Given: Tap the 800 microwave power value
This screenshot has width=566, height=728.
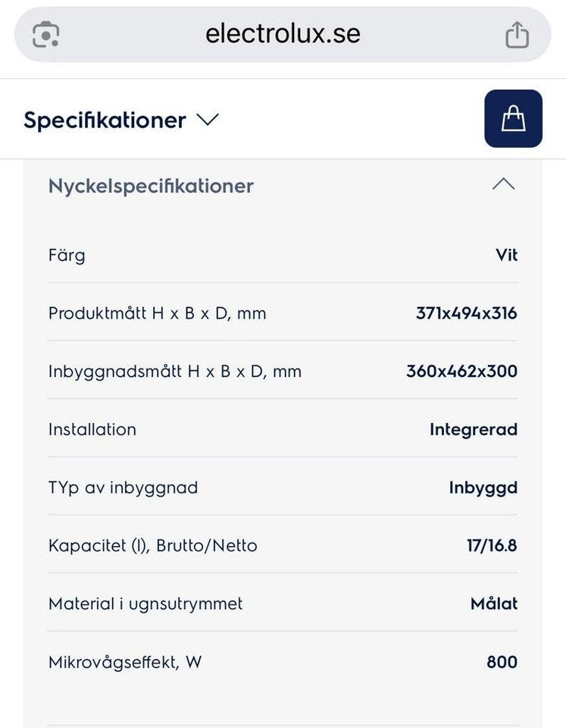Looking at the screenshot, I should pyautogui.click(x=502, y=662).
